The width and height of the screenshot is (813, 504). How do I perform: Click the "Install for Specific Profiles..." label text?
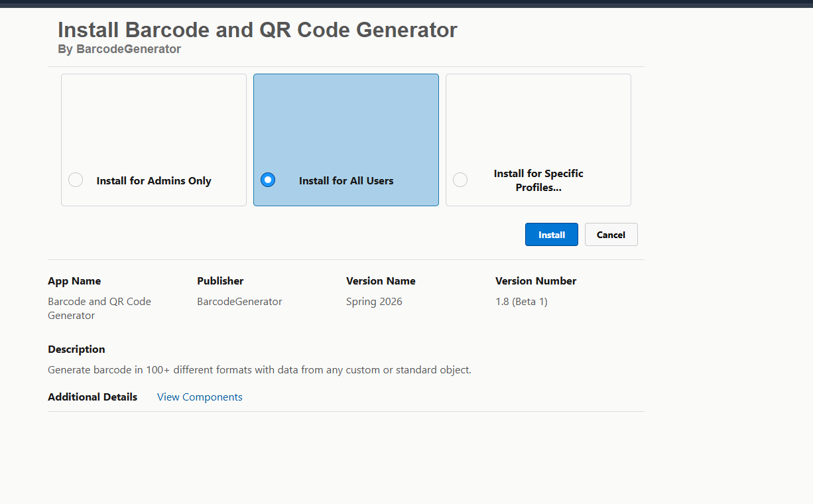click(538, 180)
